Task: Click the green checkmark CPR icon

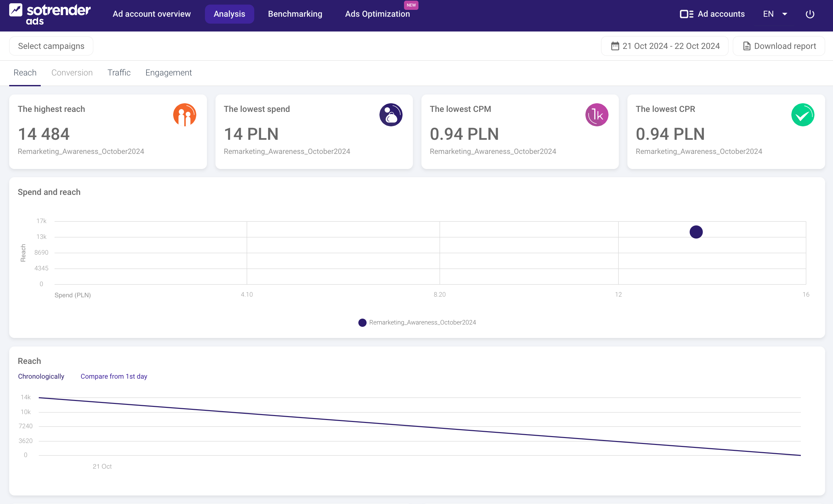Action: 802,115
